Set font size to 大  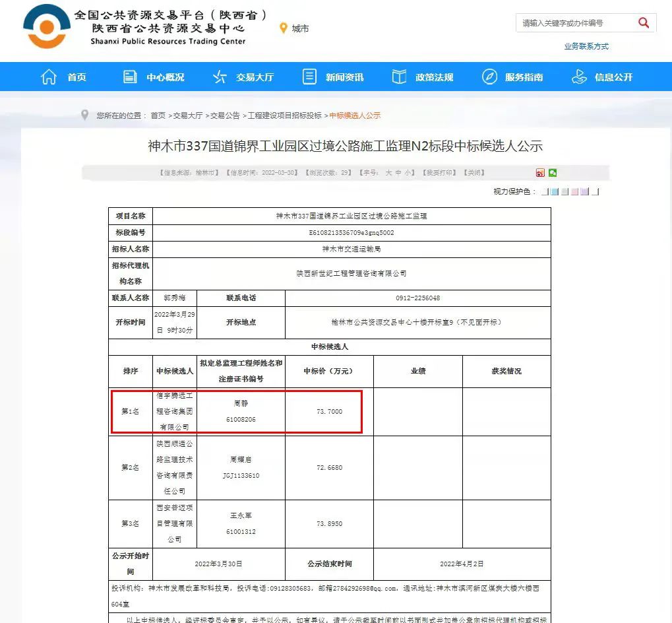click(388, 173)
